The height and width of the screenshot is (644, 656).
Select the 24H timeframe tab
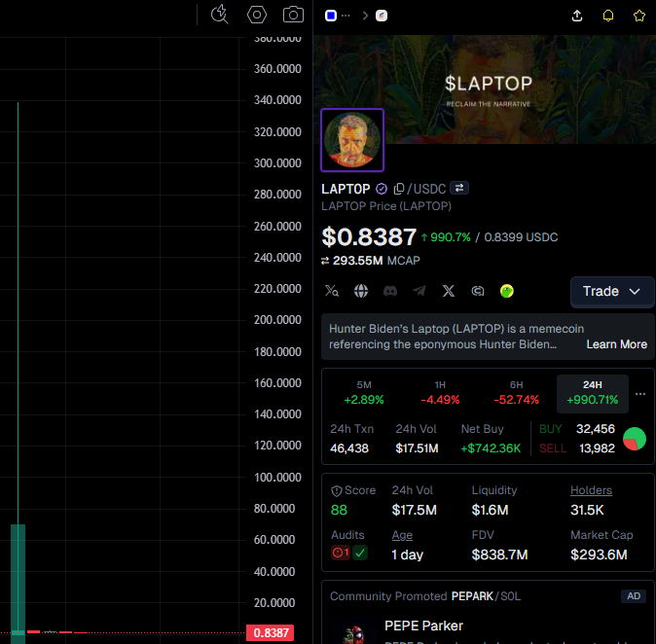pyautogui.click(x=593, y=394)
